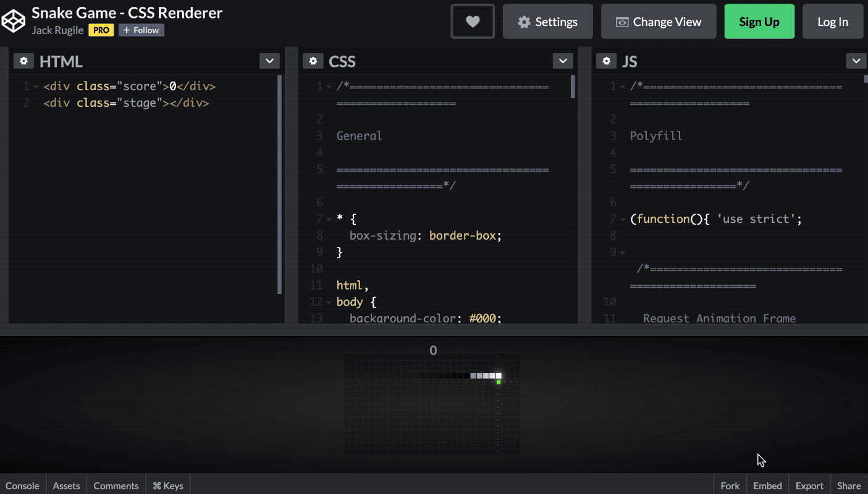Select the JS panel header
868x494 pixels.
630,61
